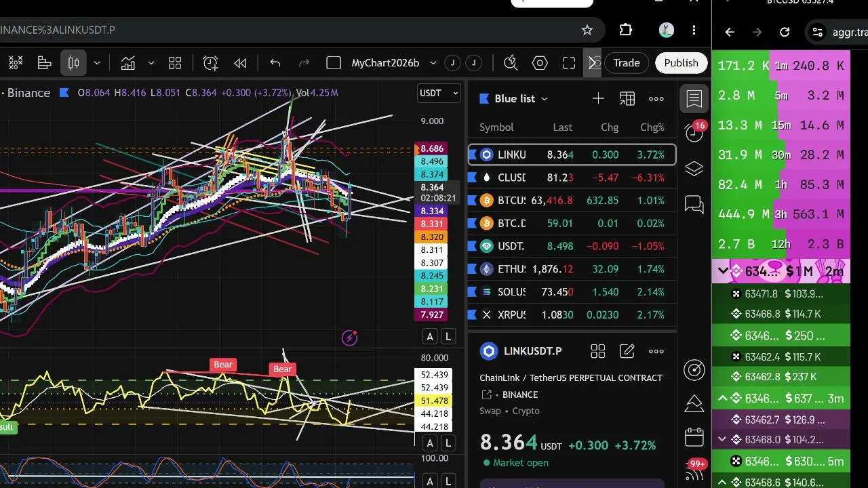Open LINKUSDT.P details grid icon

click(597, 351)
